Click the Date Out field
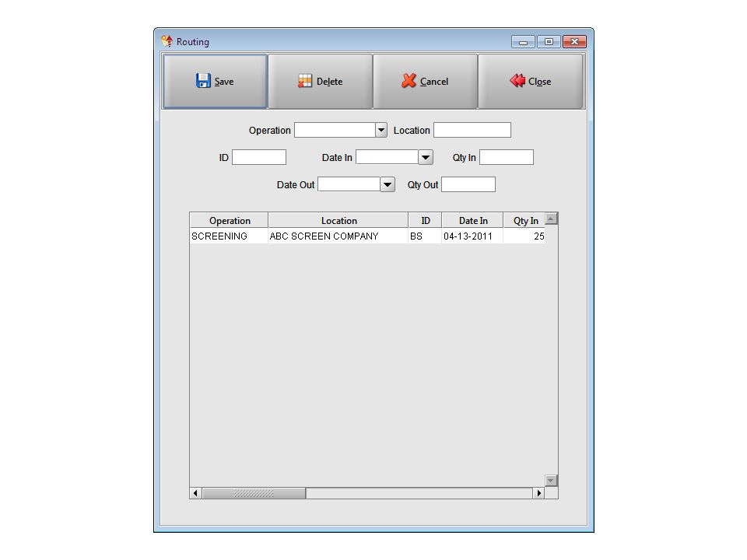 [x=349, y=184]
